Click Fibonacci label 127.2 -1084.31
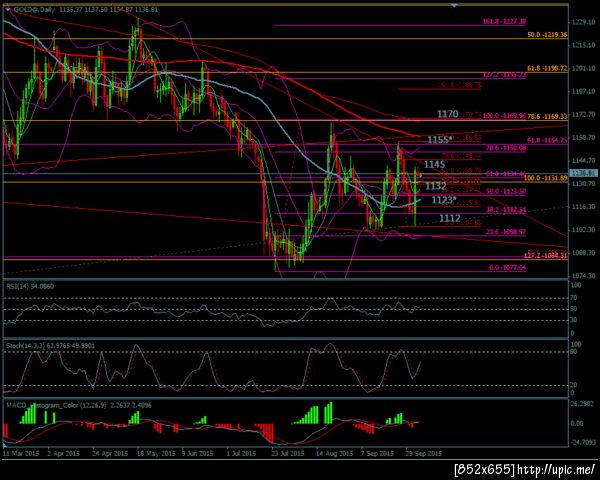600x480 pixels. [x=546, y=256]
